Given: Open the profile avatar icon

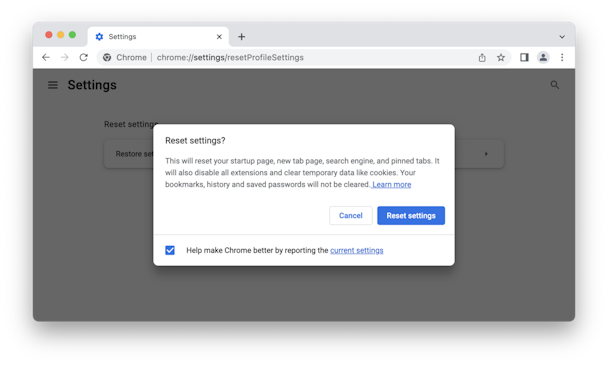Looking at the screenshot, I should pyautogui.click(x=543, y=57).
